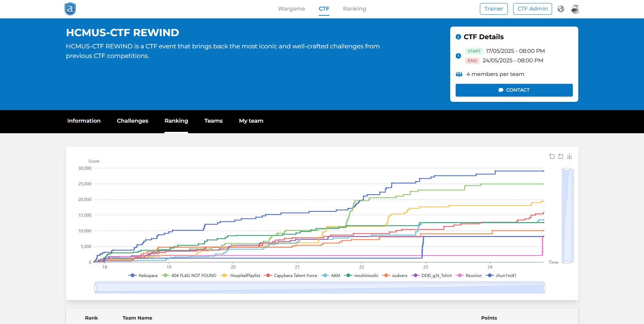Open the My team tab
Viewport: 644px width, 324px height.
[x=251, y=121]
